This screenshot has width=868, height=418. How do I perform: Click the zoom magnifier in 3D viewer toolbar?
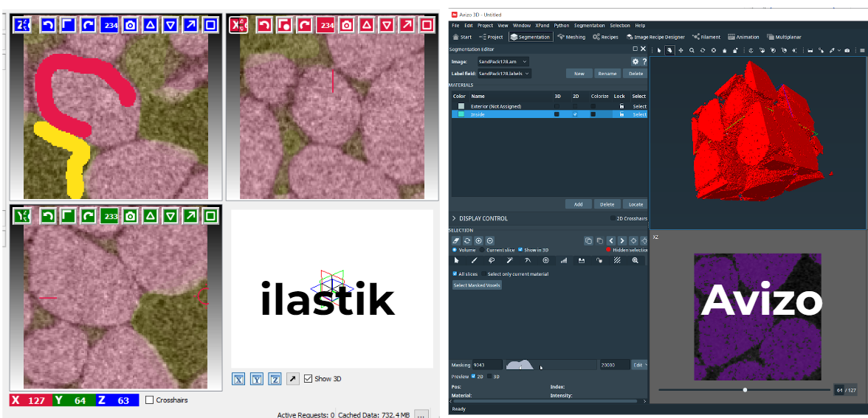692,50
